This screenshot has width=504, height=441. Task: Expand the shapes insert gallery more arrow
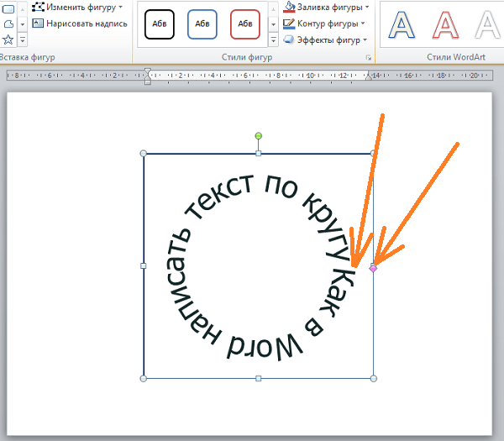pyautogui.click(x=22, y=39)
